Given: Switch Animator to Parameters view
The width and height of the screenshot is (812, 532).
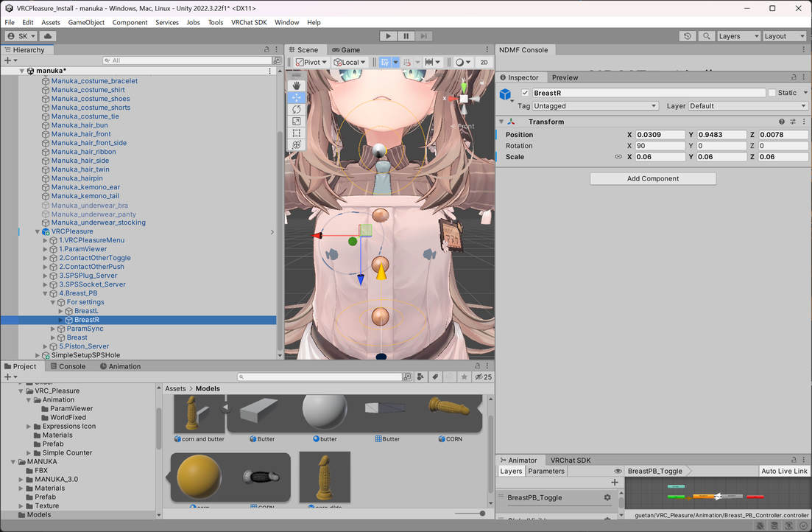Looking at the screenshot, I should pos(546,472).
